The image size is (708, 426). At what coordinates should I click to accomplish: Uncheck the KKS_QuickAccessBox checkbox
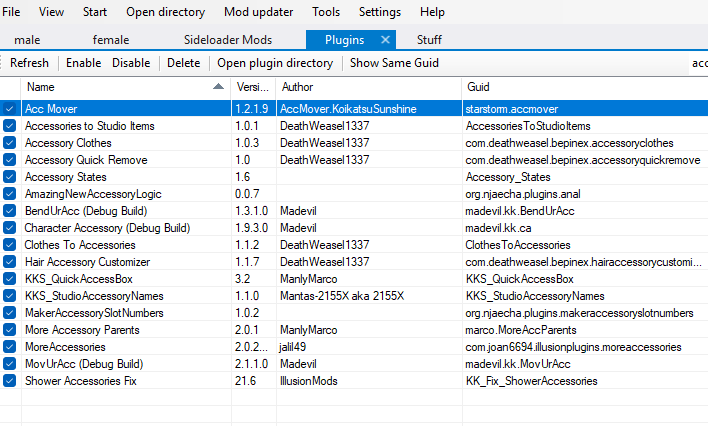pos(9,279)
